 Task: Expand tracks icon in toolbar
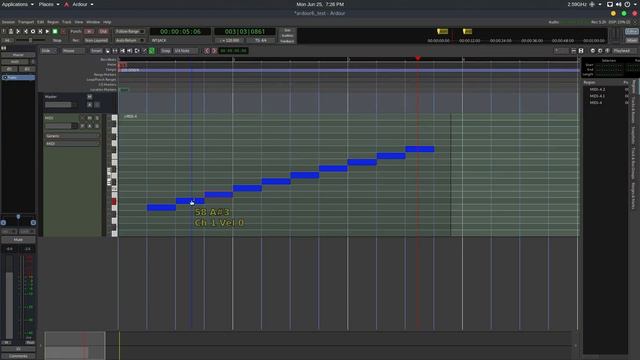tap(581, 51)
